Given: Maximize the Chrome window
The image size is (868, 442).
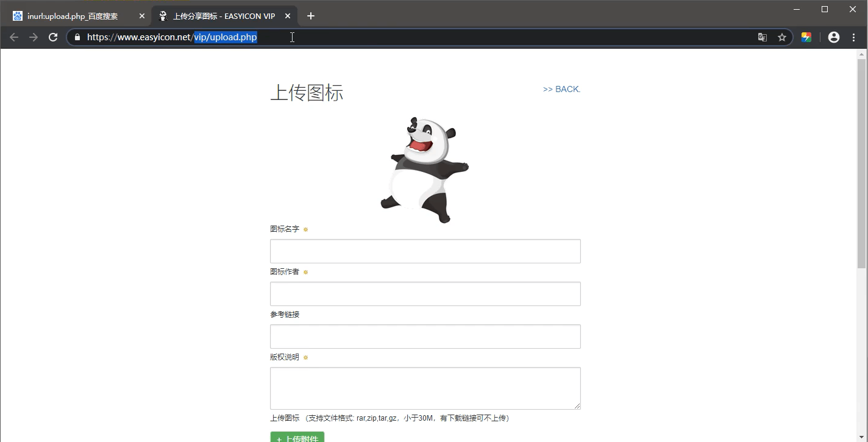Looking at the screenshot, I should click(825, 9).
